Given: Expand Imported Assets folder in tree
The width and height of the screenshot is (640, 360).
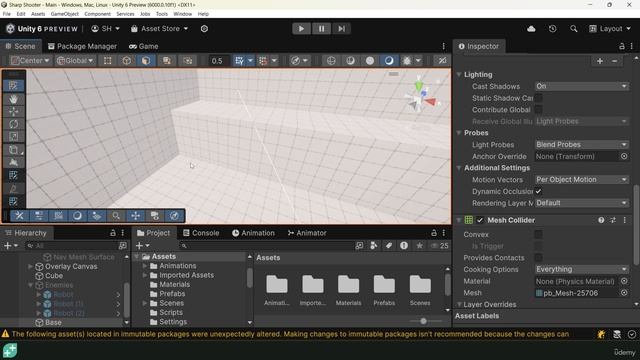Looking at the screenshot, I should click(145, 275).
